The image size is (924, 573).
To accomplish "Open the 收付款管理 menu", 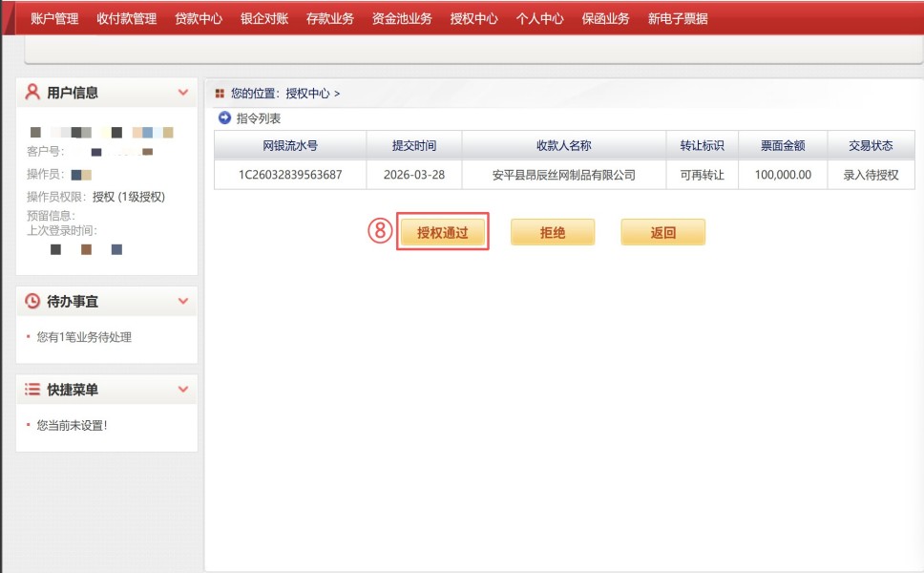I will (126, 18).
